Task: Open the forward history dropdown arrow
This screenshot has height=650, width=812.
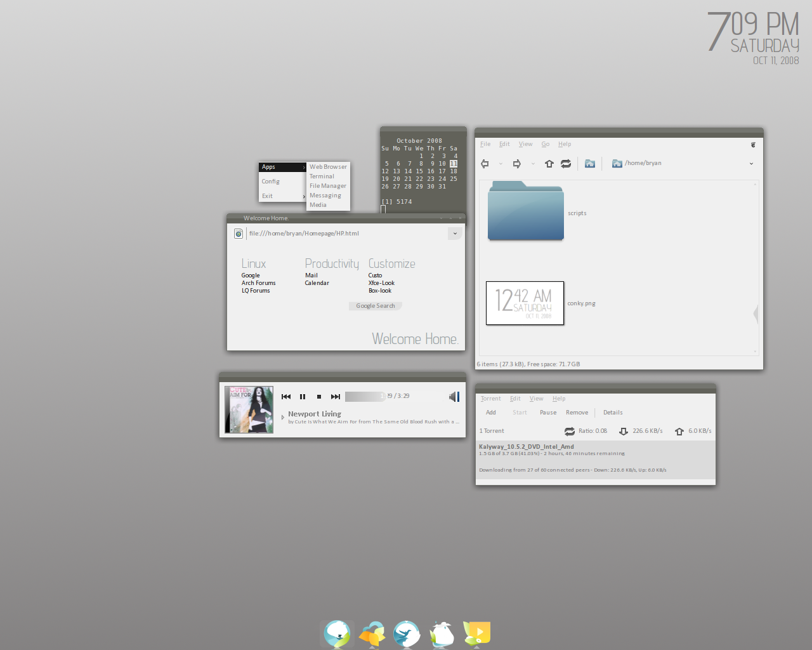Action: [533, 164]
